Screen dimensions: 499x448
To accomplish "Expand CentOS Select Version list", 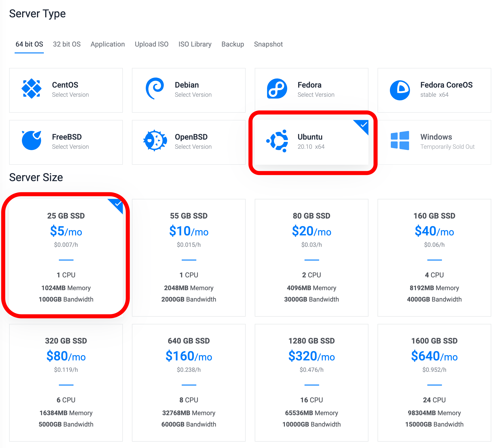I will (x=70, y=95).
